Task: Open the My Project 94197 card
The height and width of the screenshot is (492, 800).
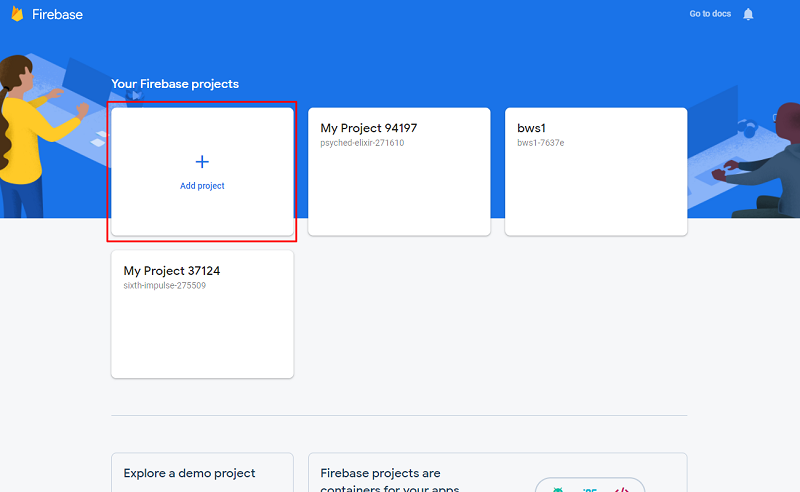Action: pos(399,171)
